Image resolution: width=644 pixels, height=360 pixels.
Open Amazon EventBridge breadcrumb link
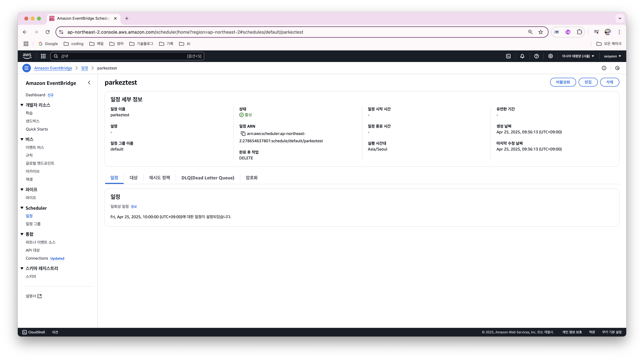53,68
